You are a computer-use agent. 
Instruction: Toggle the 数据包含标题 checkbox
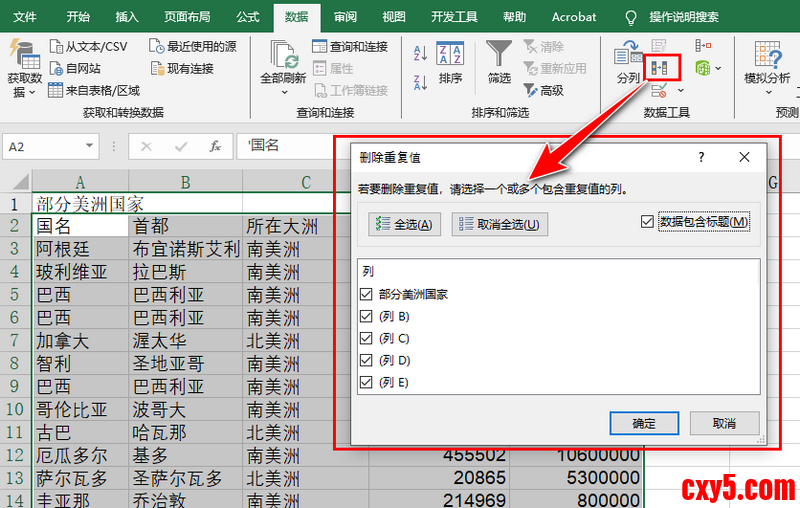coord(647,222)
